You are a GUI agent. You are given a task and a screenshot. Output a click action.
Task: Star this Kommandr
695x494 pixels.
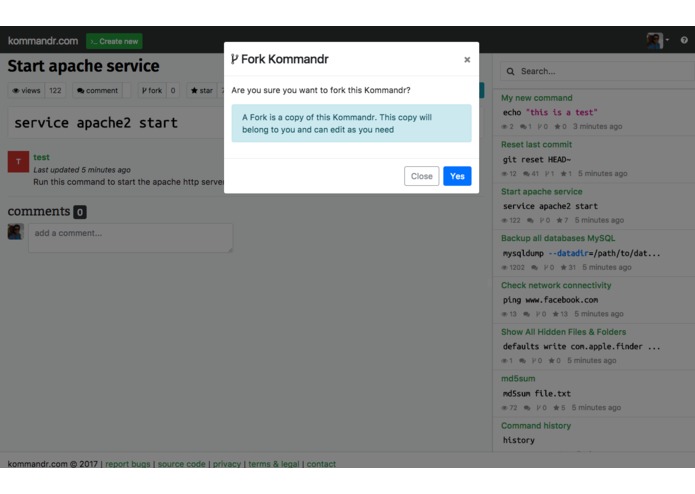click(202, 90)
